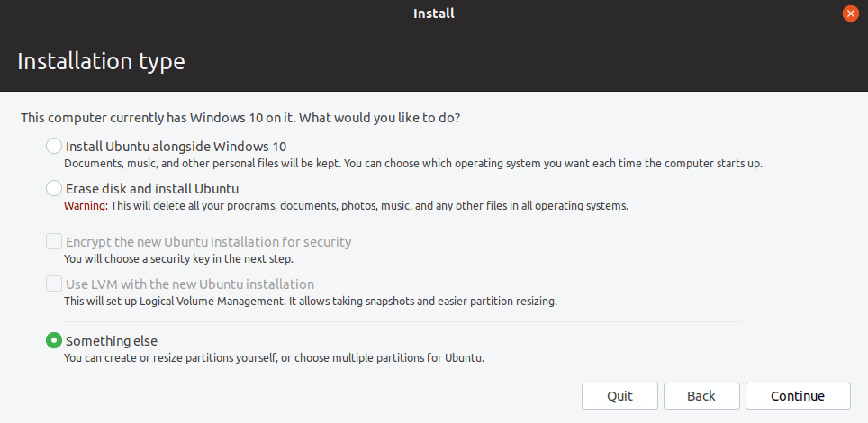Image resolution: width=868 pixels, height=423 pixels.
Task: Click the Install title in the title bar
Action: 434,13
